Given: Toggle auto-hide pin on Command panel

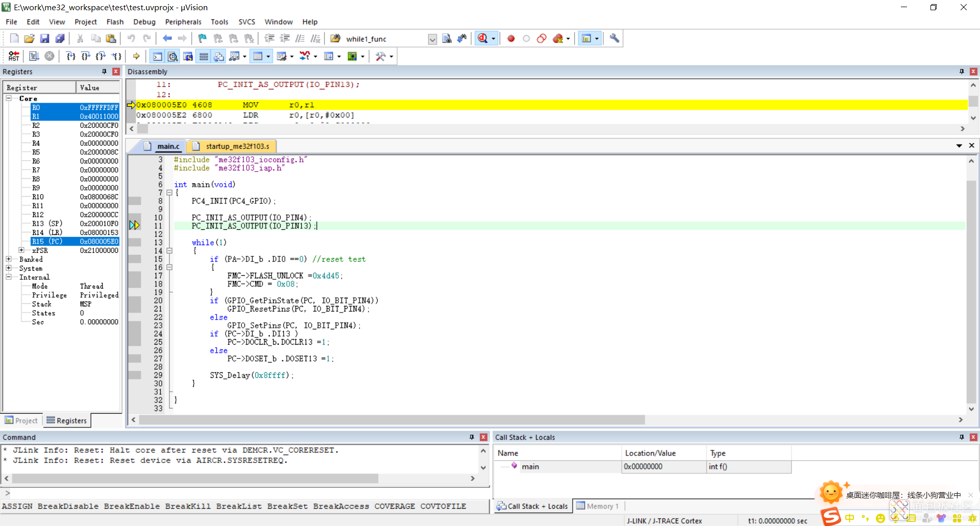Looking at the screenshot, I should 472,437.
